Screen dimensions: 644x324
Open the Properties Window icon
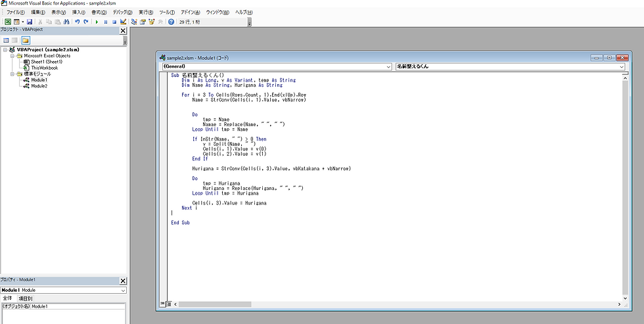click(x=143, y=22)
